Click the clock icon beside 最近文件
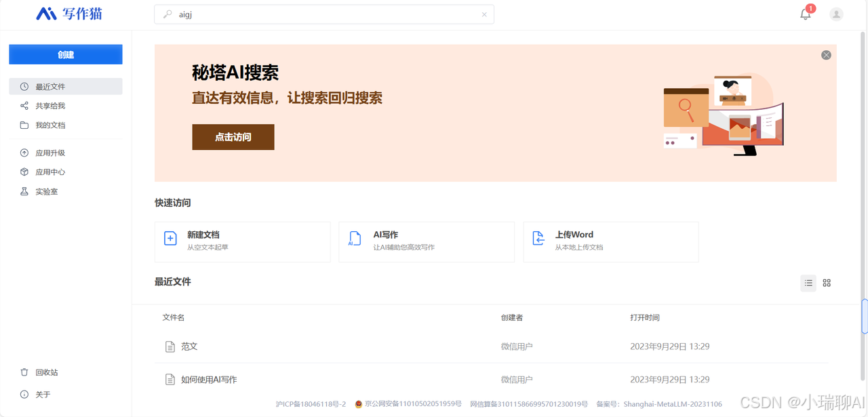 point(24,87)
